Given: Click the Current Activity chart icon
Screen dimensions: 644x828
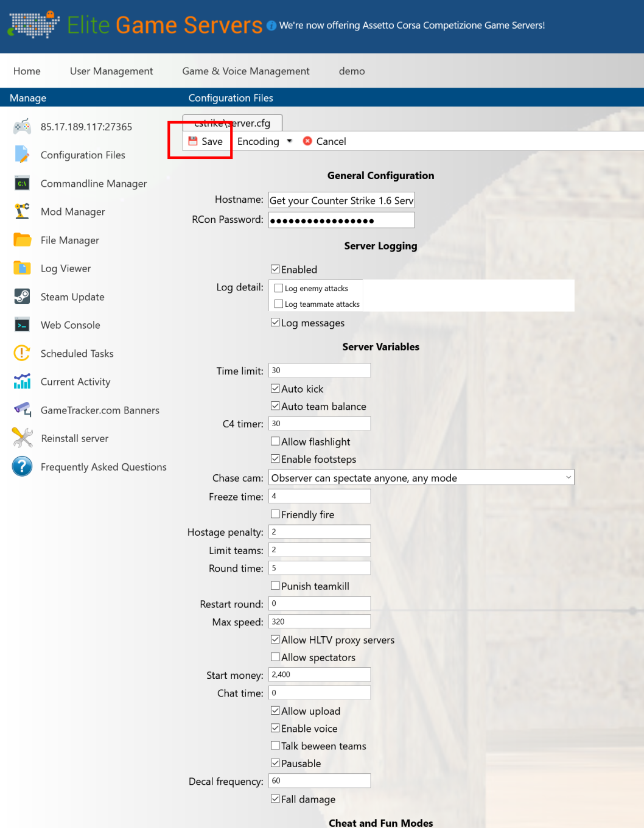Looking at the screenshot, I should click(x=23, y=381).
